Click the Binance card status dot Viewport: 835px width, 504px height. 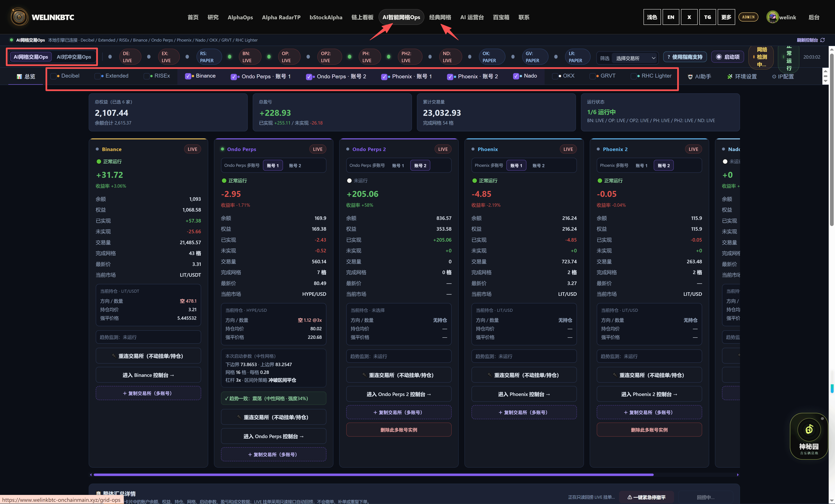click(x=97, y=149)
